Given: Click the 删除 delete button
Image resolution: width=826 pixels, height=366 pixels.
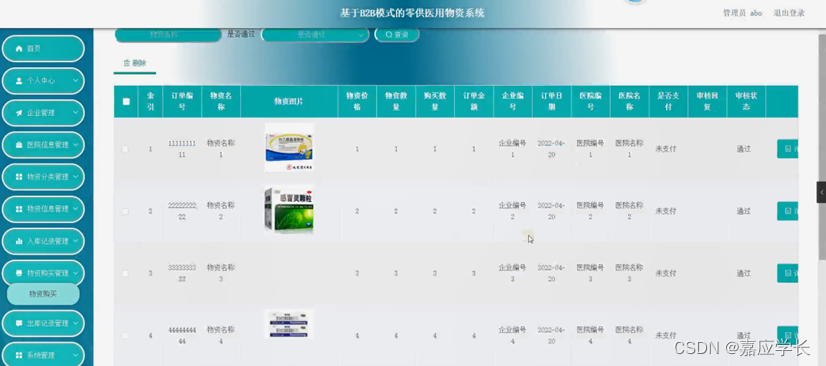Looking at the screenshot, I should click(x=135, y=63).
